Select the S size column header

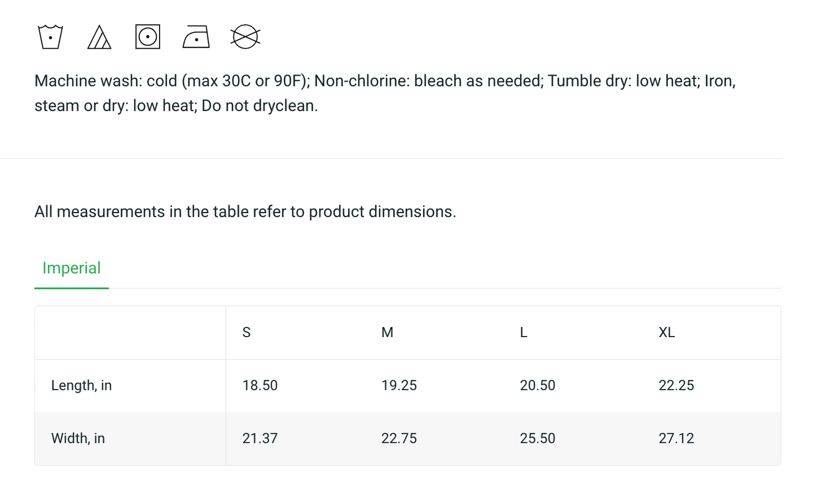pos(246,333)
